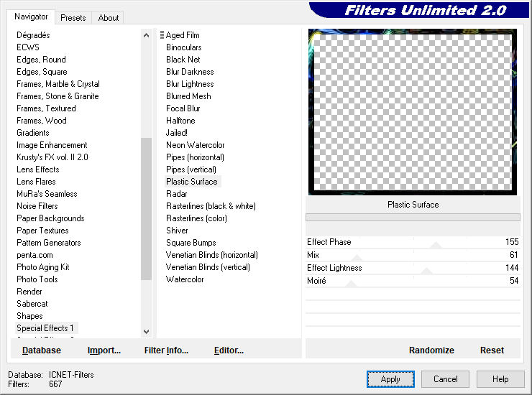The height and width of the screenshot is (395, 532).
Task: Select the ECWS category
Action: click(28, 47)
